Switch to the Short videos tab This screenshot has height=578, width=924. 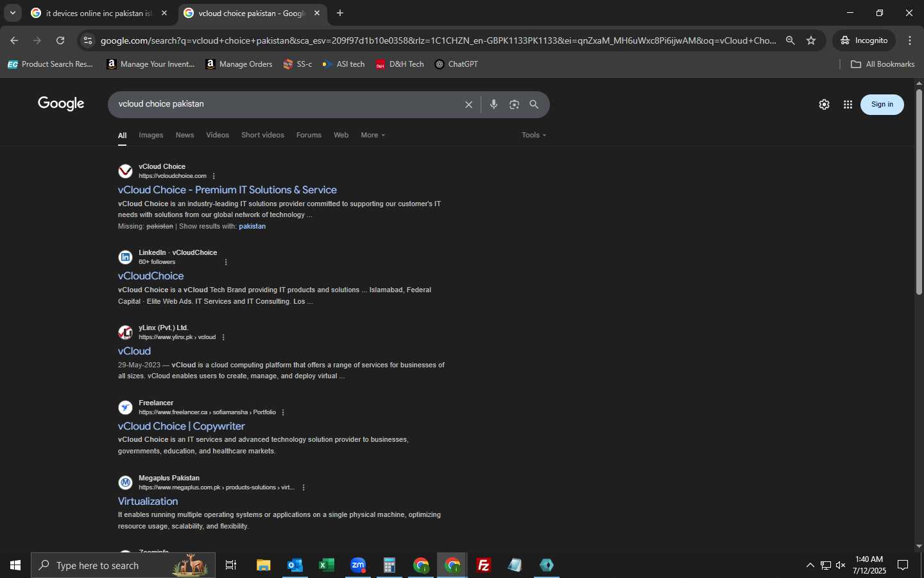tap(262, 136)
